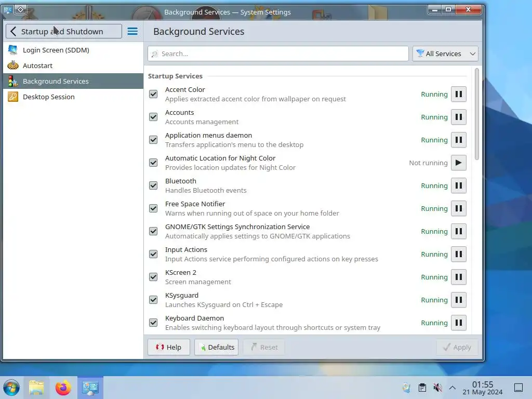Click the Background Services page heading

199,32
